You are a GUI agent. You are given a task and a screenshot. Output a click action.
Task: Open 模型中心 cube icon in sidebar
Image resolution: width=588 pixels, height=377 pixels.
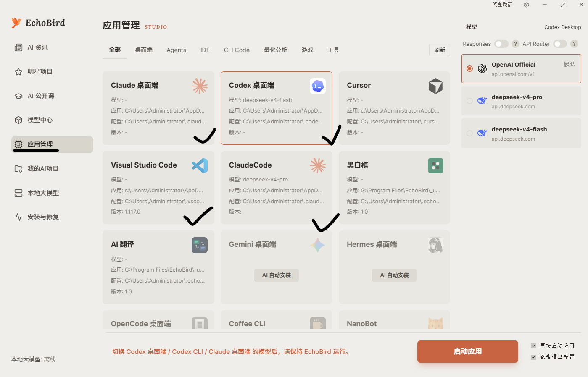(18, 120)
